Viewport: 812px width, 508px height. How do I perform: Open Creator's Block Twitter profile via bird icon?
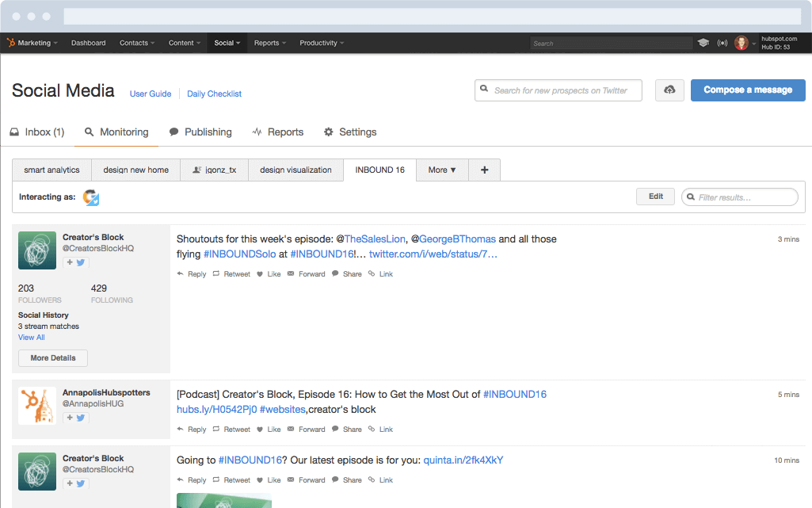[83, 262]
